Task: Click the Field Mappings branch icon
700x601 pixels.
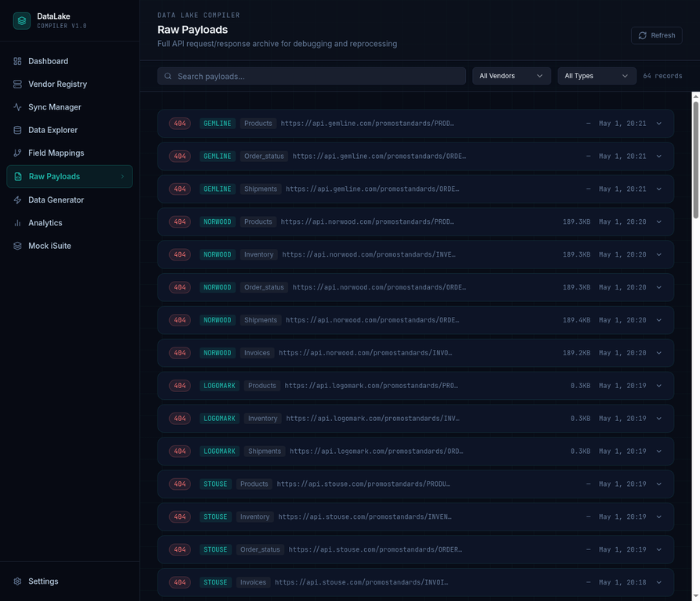Action: coord(17,153)
